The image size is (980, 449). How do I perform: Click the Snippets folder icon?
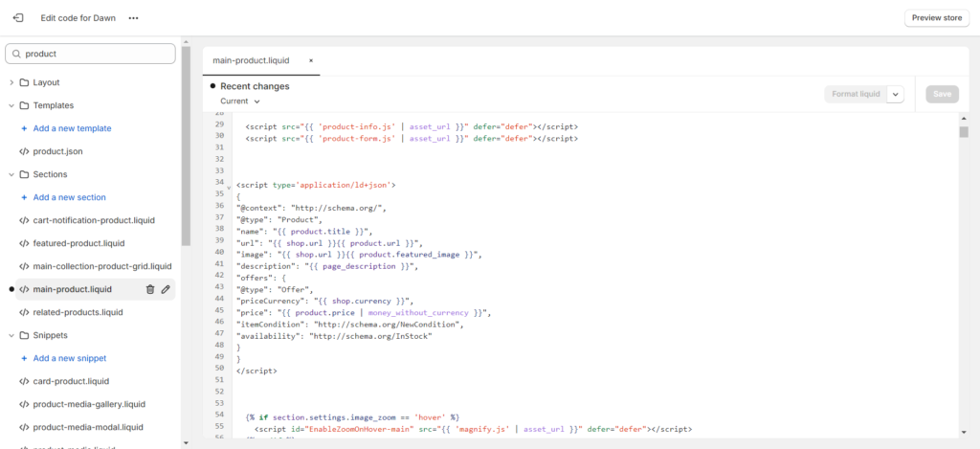[x=24, y=335]
